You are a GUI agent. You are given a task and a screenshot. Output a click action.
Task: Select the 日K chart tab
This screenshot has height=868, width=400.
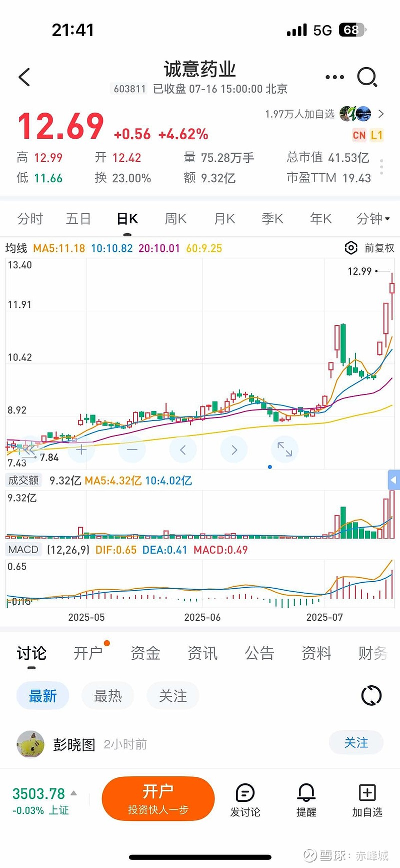pos(127,219)
